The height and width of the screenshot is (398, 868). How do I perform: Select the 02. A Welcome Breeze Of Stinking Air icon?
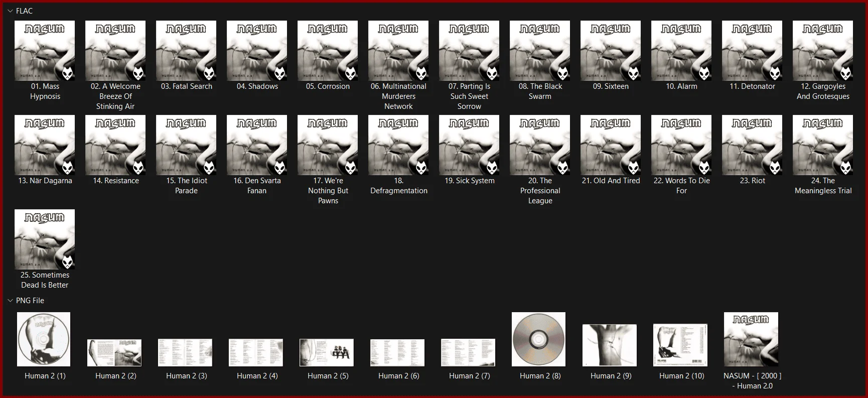coord(115,51)
